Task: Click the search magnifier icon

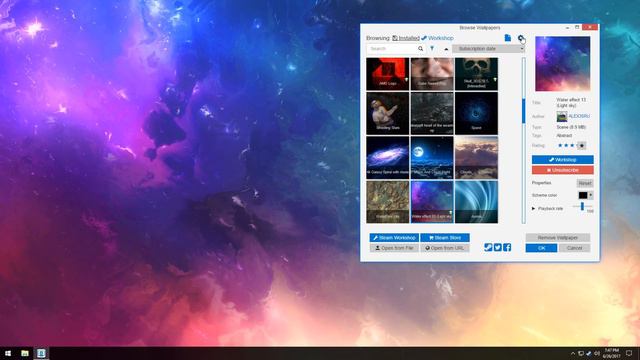Action: pyautogui.click(x=420, y=49)
